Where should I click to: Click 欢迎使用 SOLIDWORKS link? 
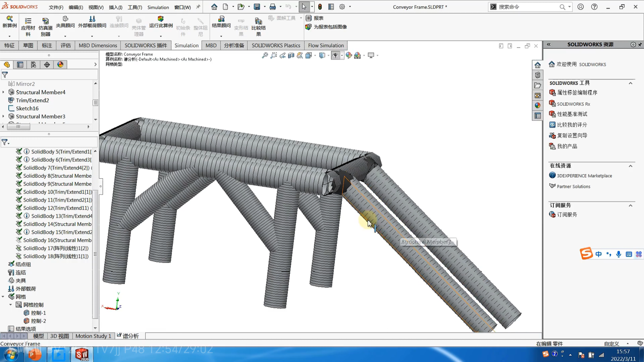tap(581, 64)
